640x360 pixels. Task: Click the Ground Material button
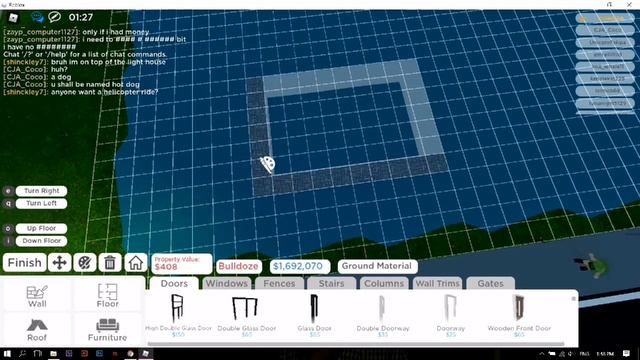(377, 266)
